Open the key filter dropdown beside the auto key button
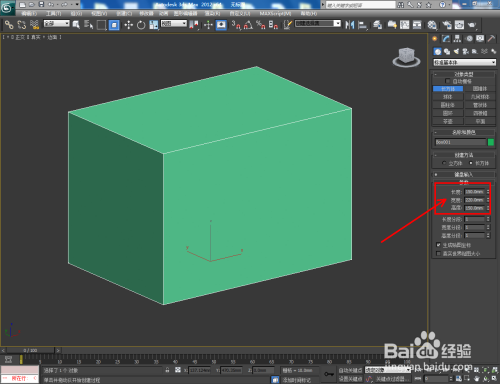500x384 pixels. (388, 370)
